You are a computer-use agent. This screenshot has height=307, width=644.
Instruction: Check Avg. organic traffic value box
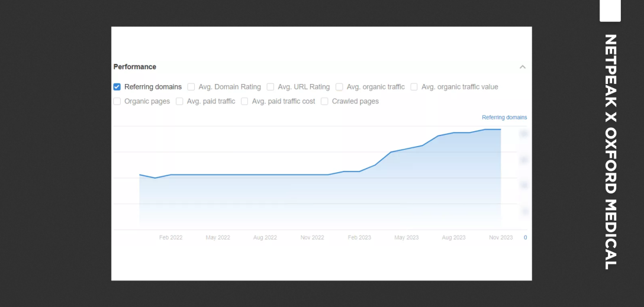tap(414, 87)
